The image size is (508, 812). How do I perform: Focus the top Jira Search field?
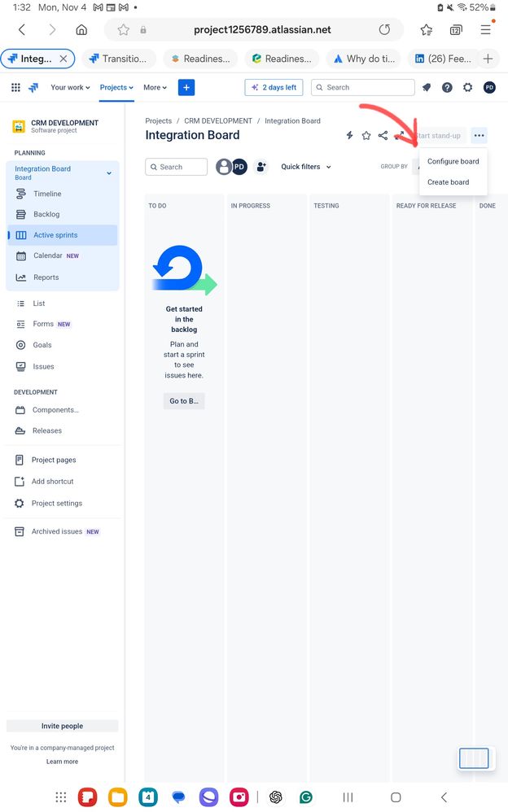click(363, 88)
